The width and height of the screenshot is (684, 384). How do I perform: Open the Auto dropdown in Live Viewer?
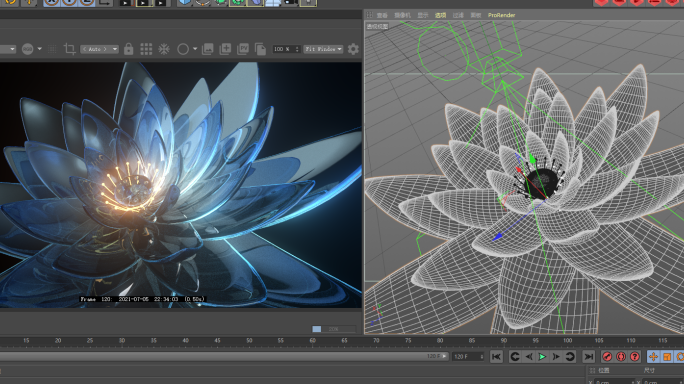pyautogui.click(x=100, y=49)
